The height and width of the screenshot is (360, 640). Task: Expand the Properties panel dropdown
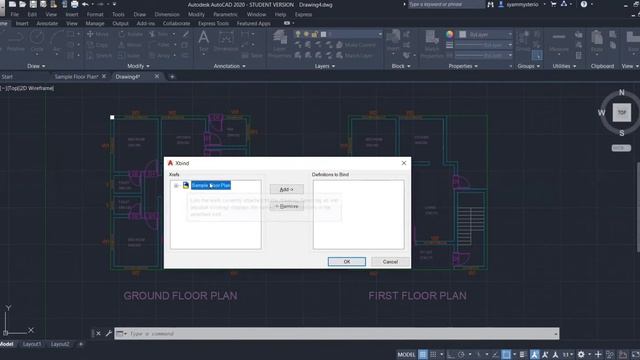463,66
